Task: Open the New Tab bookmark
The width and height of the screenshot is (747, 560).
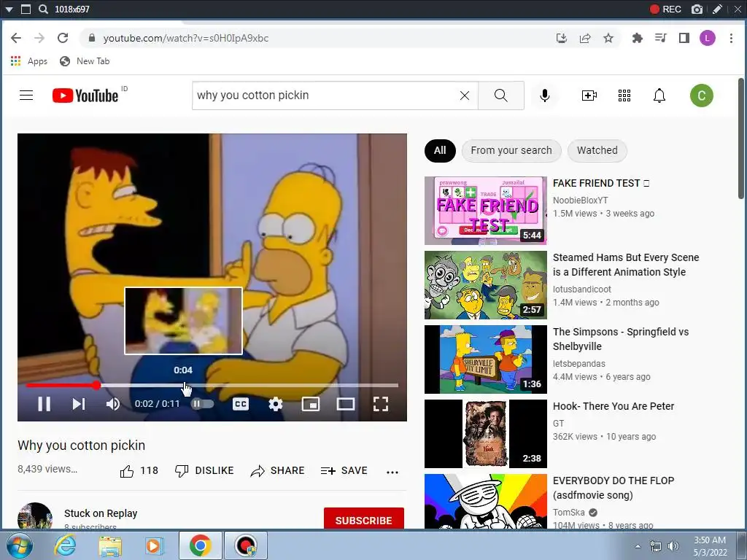Action: click(x=85, y=61)
